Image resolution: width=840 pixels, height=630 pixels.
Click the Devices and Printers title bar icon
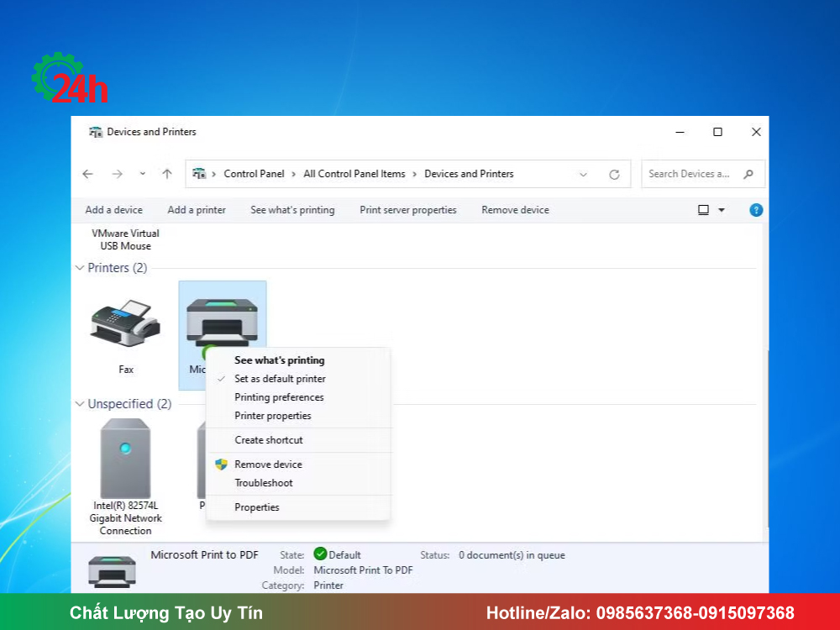coord(96,132)
